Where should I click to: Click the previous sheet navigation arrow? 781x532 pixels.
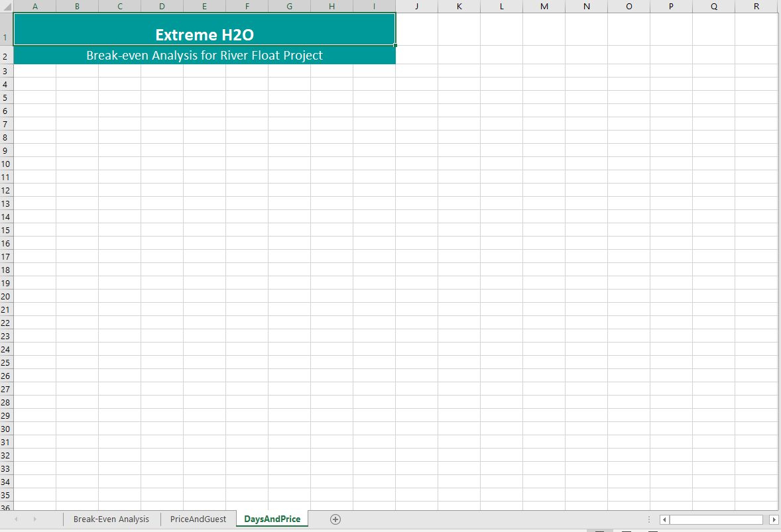(16, 519)
